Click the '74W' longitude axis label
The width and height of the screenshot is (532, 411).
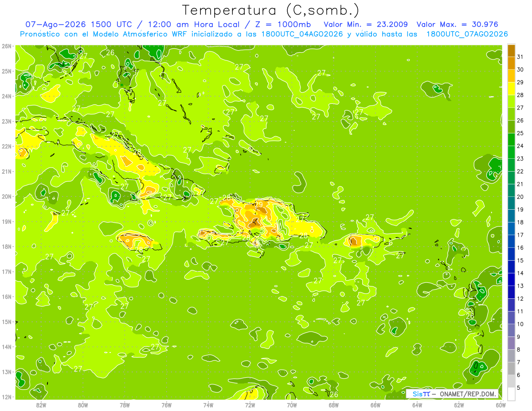208,405
